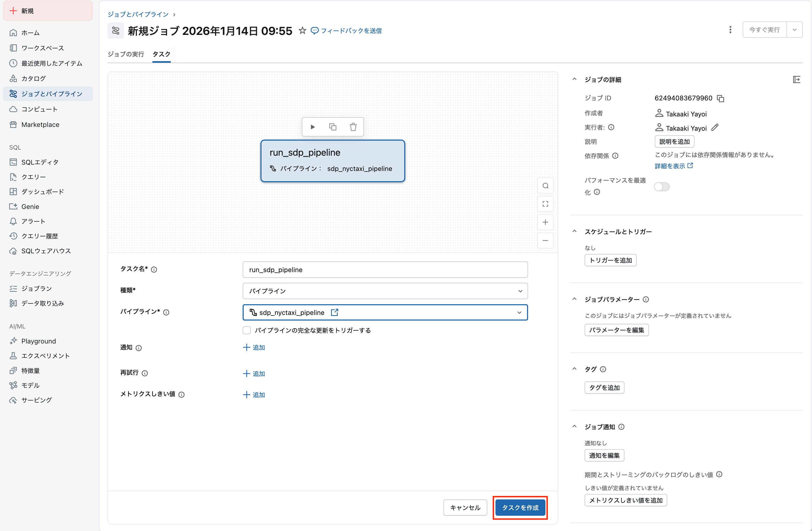This screenshot has width=812, height=531.
Task: Click the フィードバックを送信 link
Action: click(351, 30)
